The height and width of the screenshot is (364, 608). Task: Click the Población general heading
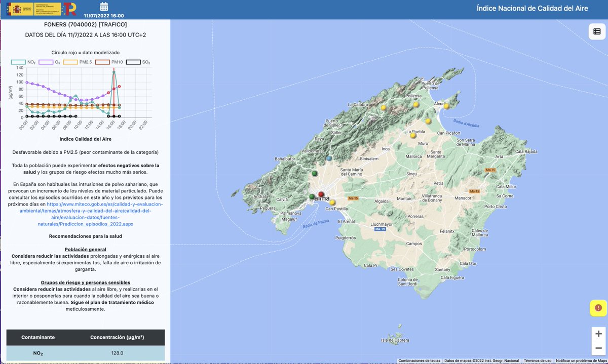tap(85, 250)
